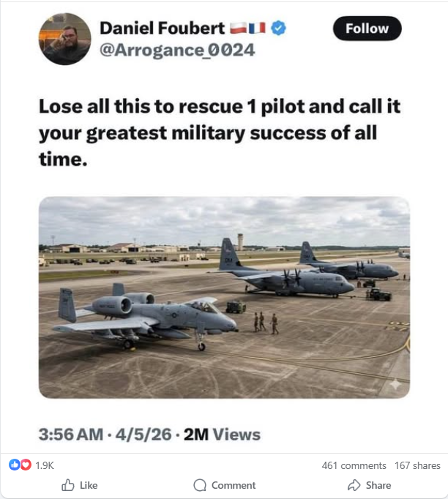Click the Daniel Foubert display name
This screenshot has width=448, height=499.
[x=161, y=29]
